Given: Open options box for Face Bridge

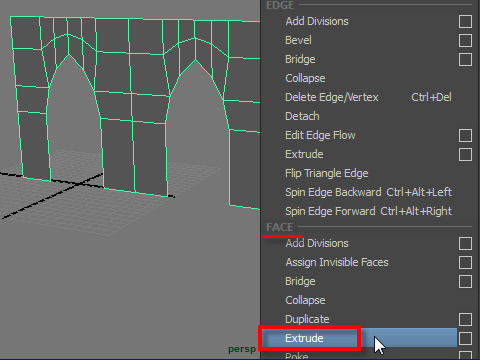Looking at the screenshot, I should 465,281.
